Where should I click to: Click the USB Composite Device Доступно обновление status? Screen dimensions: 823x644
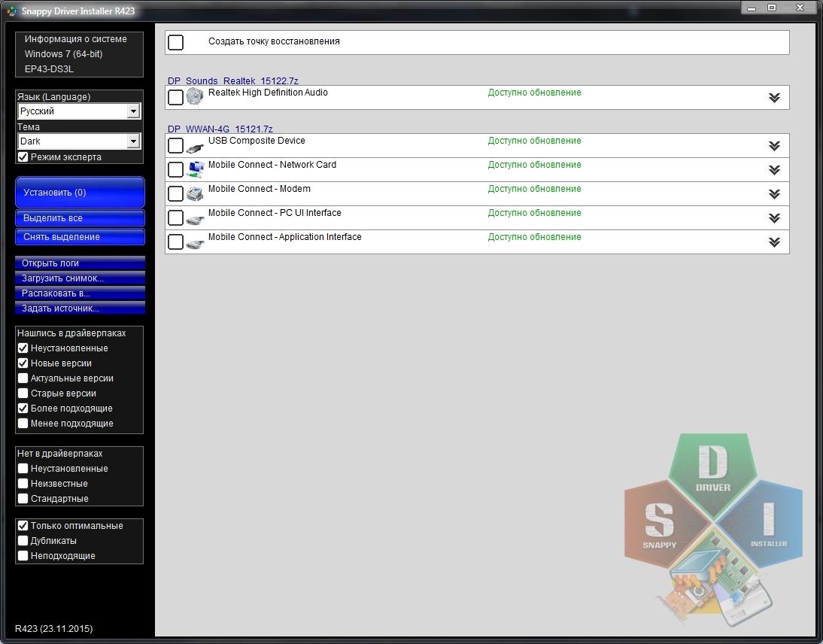coord(534,141)
